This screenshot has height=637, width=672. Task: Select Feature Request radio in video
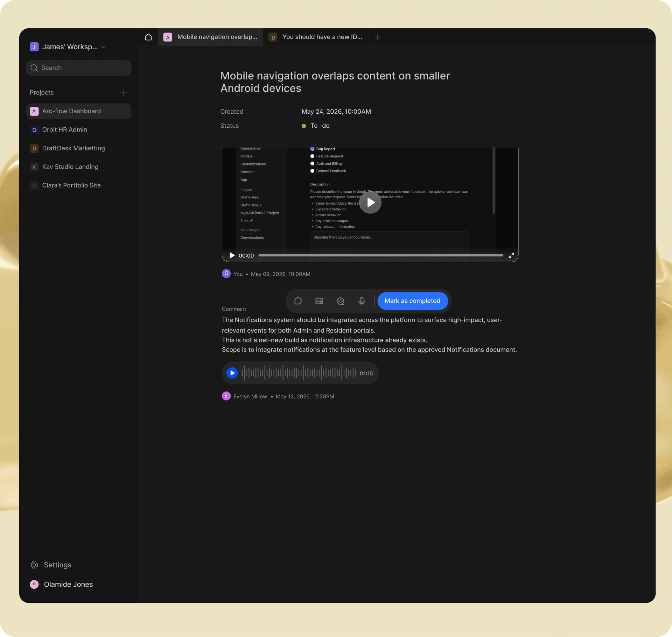pos(312,156)
